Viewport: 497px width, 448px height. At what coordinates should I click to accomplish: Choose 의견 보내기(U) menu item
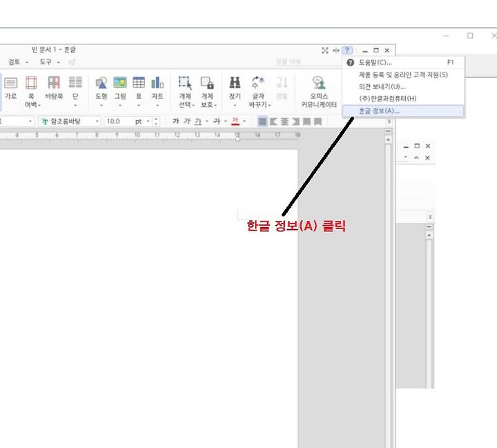(x=403, y=86)
